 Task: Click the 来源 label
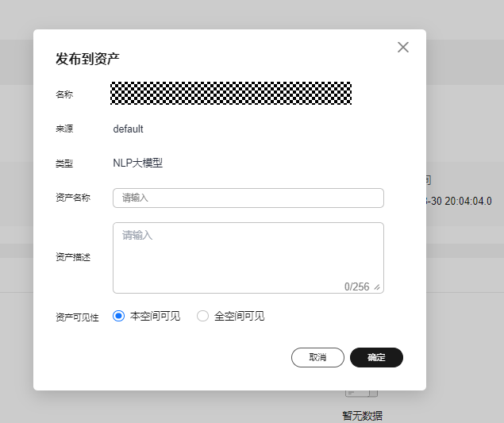click(64, 129)
